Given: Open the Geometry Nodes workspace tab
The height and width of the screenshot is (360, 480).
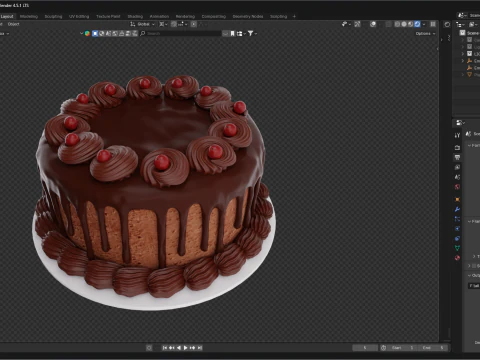Looking at the screenshot, I should pos(248,16).
